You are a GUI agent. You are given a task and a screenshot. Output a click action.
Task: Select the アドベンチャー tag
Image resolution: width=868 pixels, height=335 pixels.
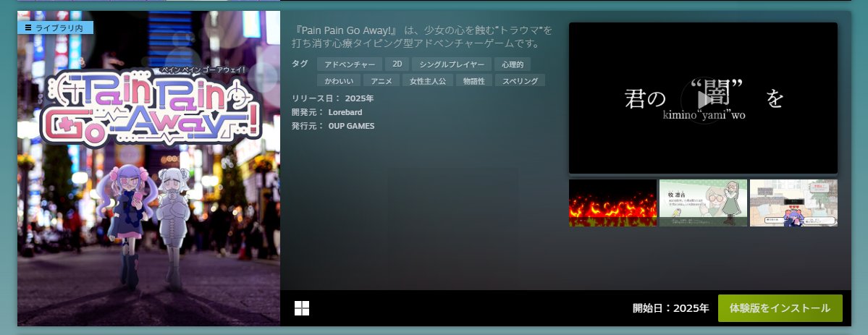350,64
